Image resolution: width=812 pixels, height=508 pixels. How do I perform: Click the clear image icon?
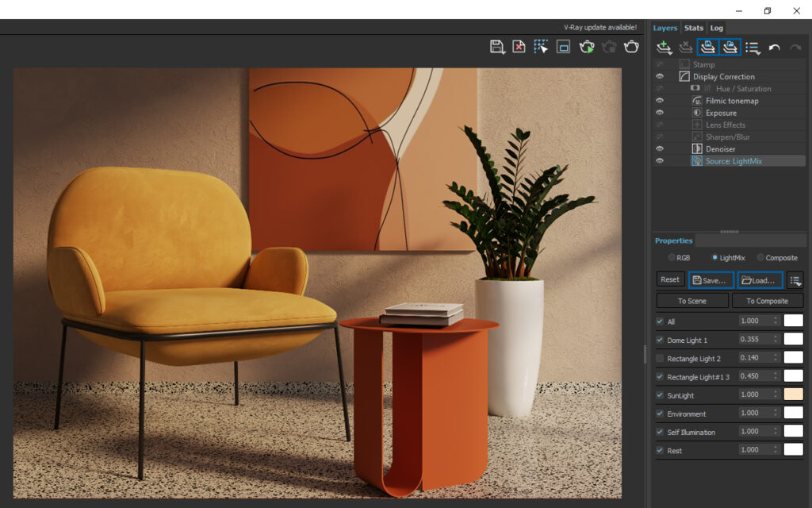point(519,47)
